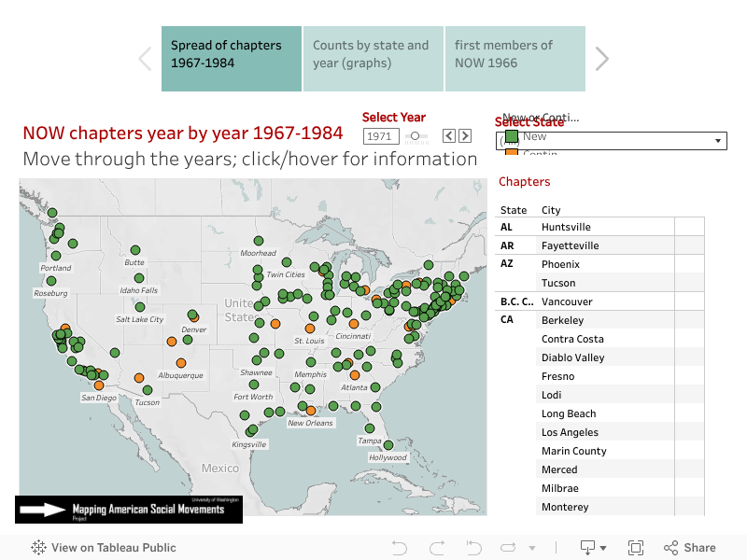Enter full screen mode

click(x=636, y=548)
